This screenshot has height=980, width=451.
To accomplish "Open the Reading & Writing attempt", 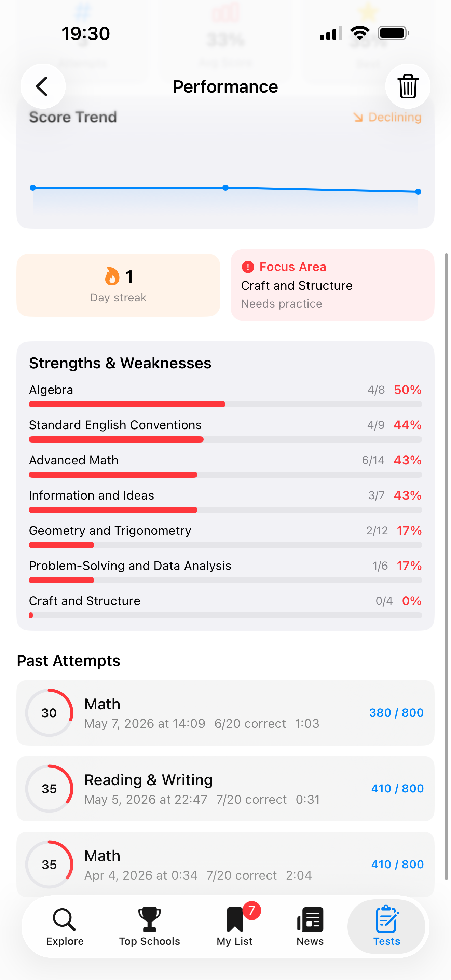I will [x=225, y=789].
